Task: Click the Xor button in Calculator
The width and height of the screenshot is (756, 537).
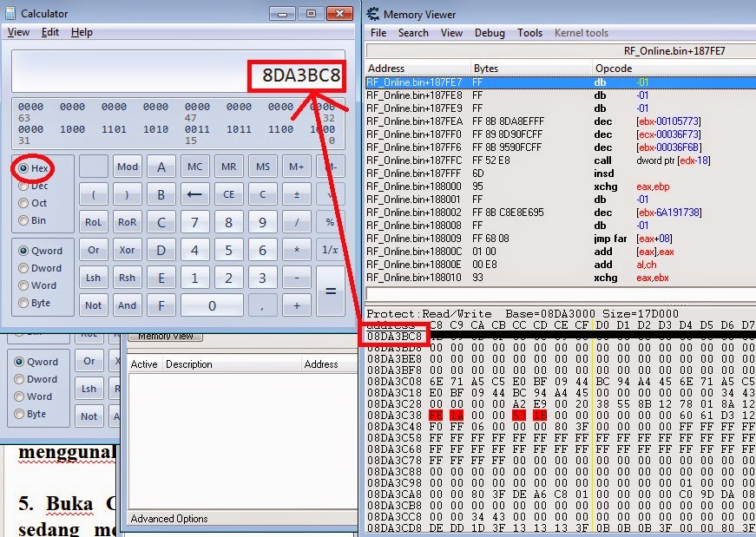Action: [128, 250]
